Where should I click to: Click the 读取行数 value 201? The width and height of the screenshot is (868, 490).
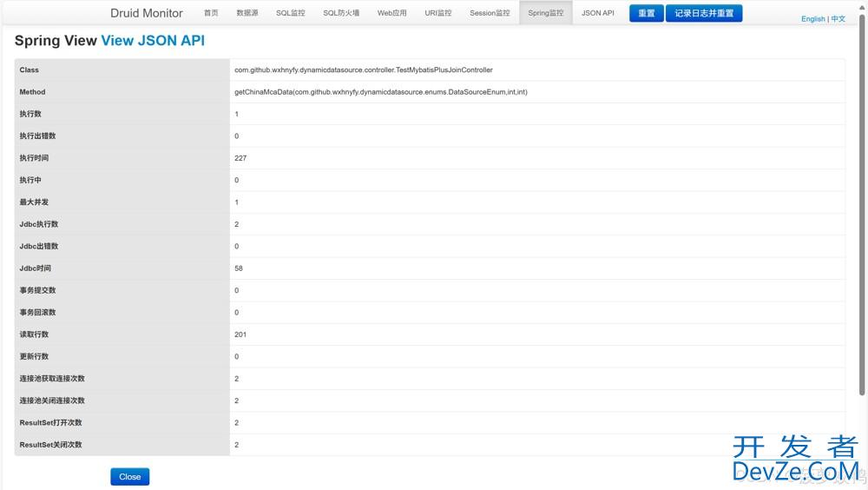pyautogui.click(x=240, y=334)
